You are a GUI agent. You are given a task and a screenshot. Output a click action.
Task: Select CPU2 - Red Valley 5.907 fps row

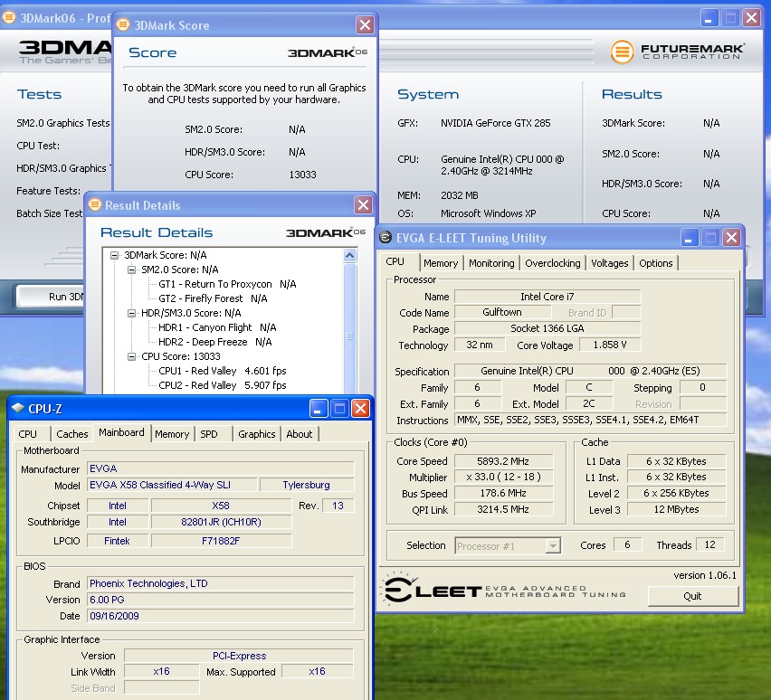point(223,385)
